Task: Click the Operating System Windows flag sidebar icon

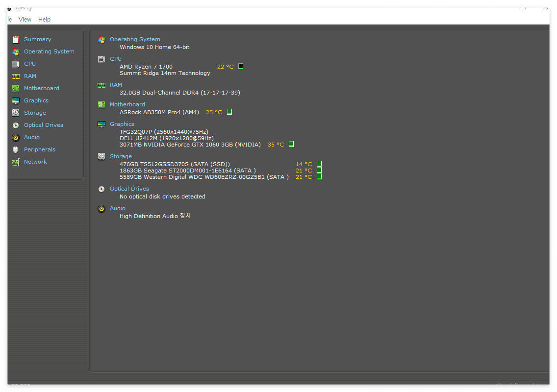Action: click(16, 52)
